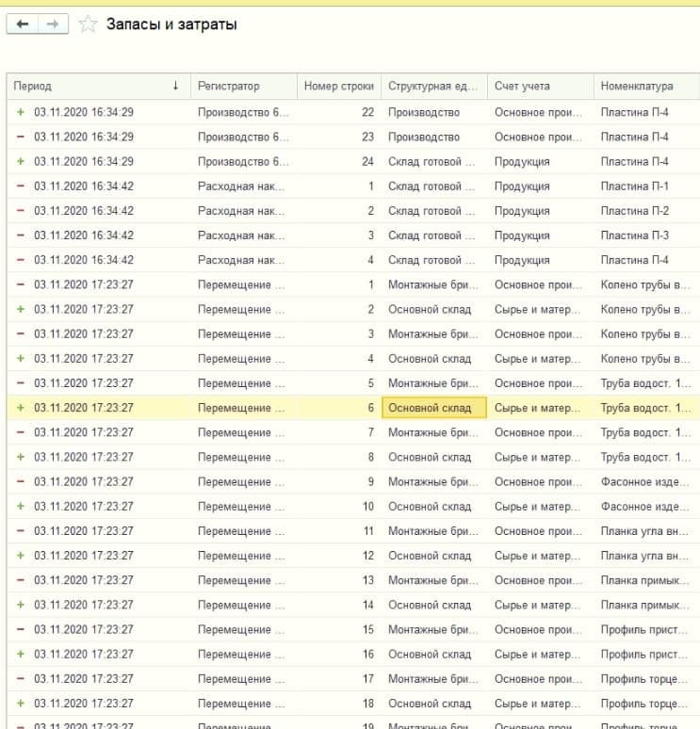Click the Регистратор column header
Image resolution: width=700 pixels, height=729 pixels.
point(244,86)
